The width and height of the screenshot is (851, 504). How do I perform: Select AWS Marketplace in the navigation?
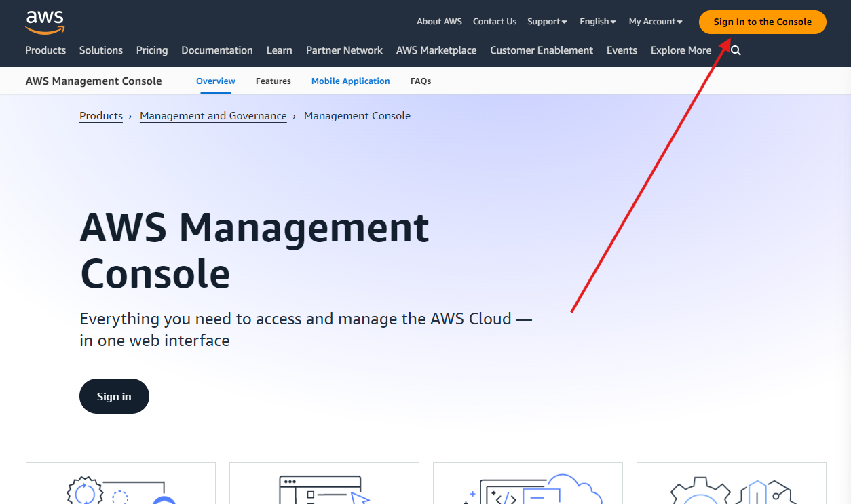(x=436, y=50)
